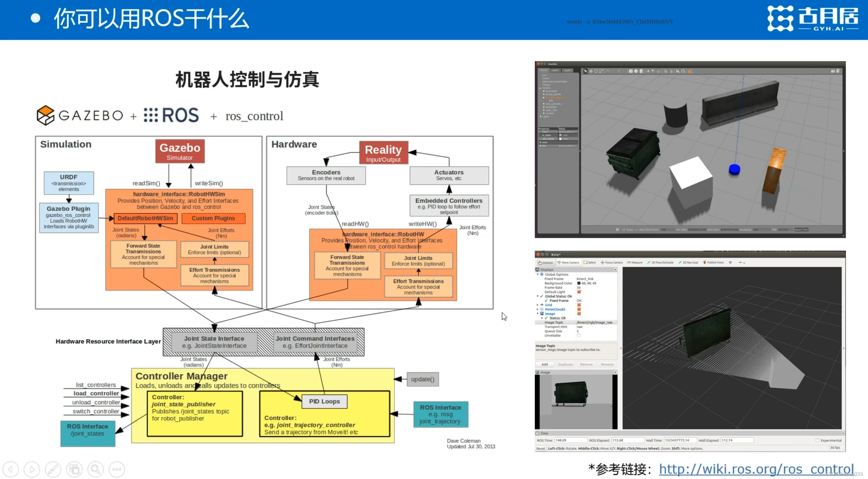Viewport: 868px width, 479px height.
Task: Close the RViz Image panel
Action: pos(615,372)
